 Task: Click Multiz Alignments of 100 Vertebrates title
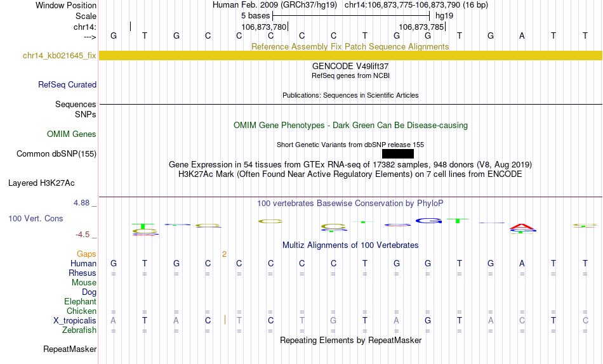point(350,245)
